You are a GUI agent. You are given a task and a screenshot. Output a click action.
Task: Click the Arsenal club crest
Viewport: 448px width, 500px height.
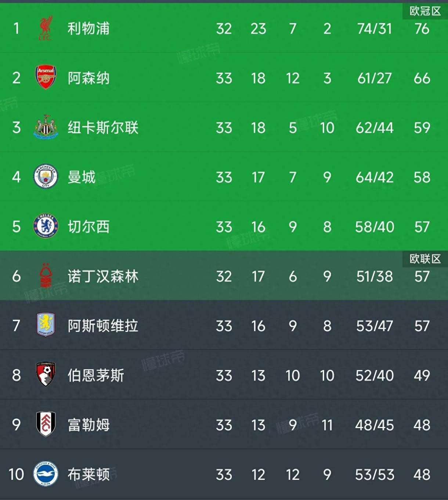[x=46, y=77]
